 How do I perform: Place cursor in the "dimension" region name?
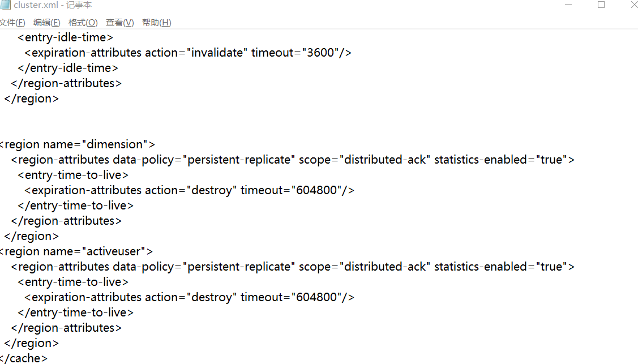coord(117,144)
